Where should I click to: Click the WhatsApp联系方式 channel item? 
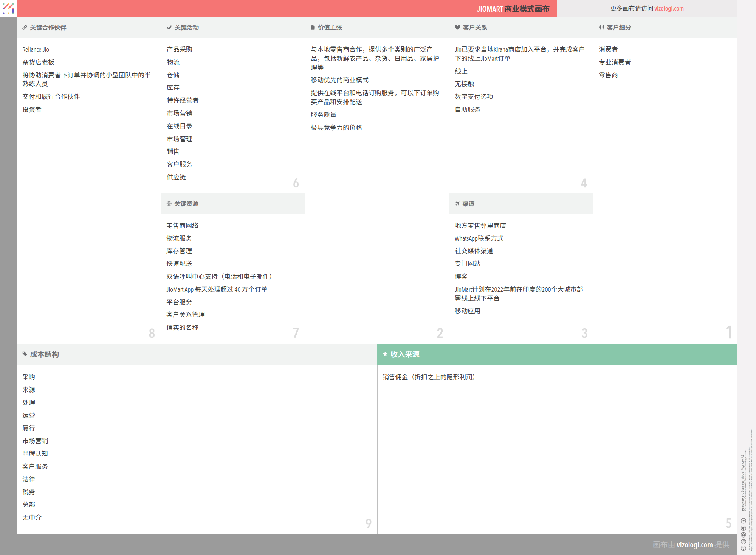point(479,238)
